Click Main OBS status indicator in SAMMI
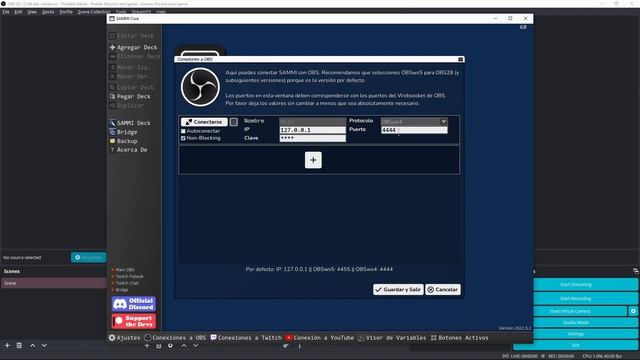 (x=122, y=270)
